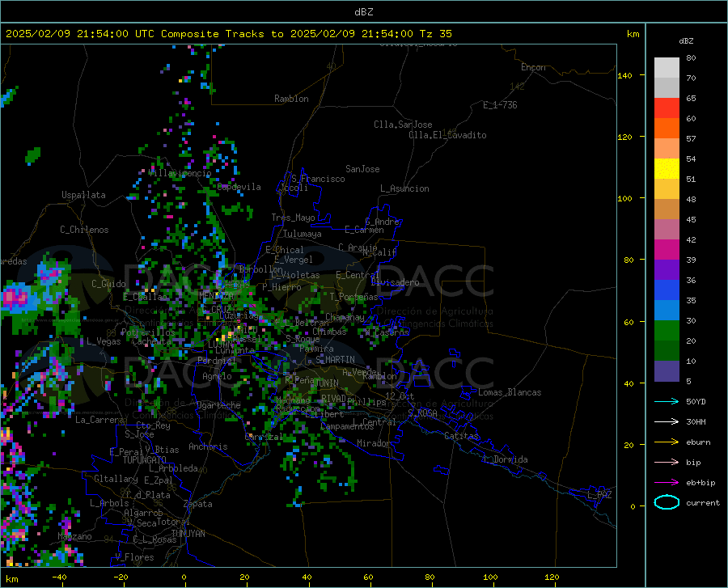This screenshot has height=588, width=728.
Task: Pick the dark green 20 dBZ swatch
Action: click(x=667, y=351)
